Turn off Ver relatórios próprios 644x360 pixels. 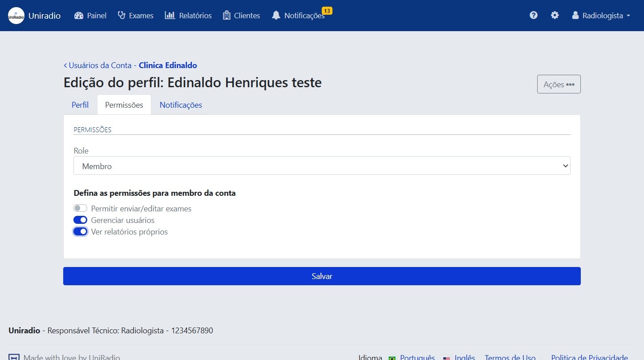[80, 231]
